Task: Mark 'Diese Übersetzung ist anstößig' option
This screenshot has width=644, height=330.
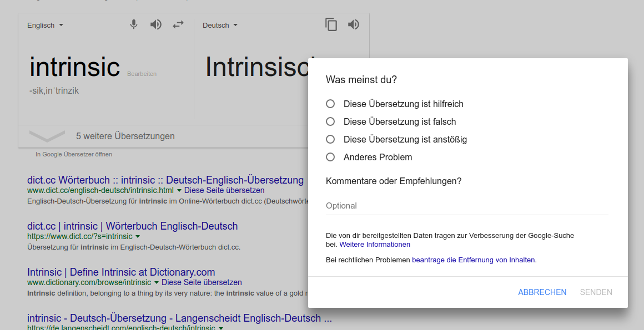Action: (x=330, y=139)
